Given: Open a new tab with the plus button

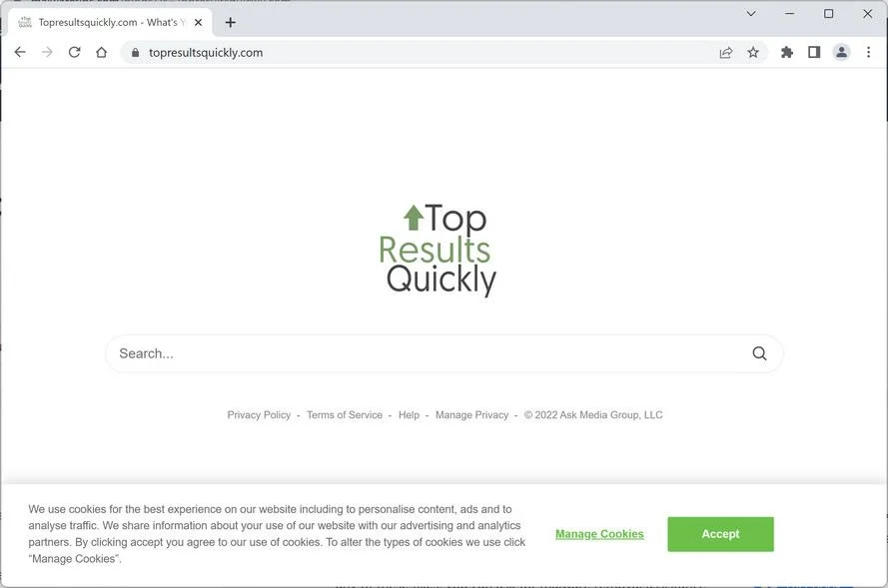Looking at the screenshot, I should (231, 23).
